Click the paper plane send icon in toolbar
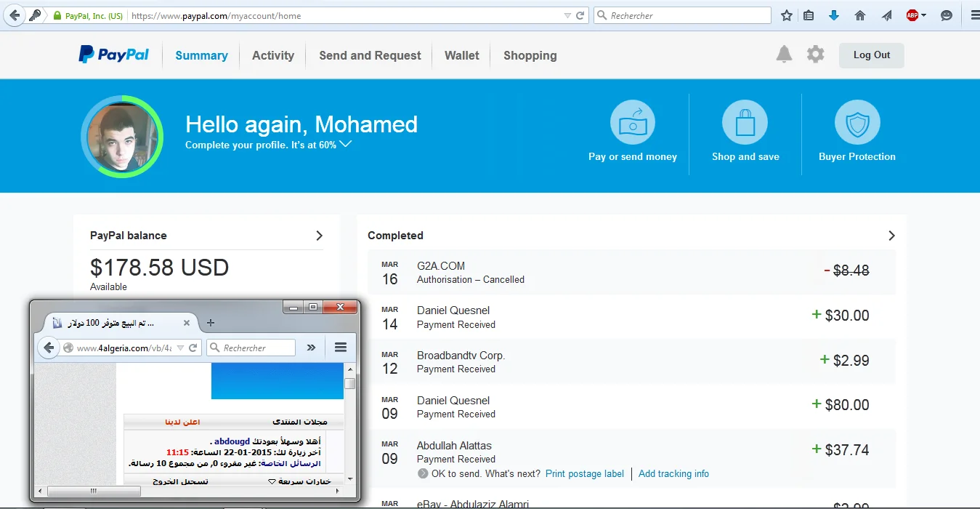This screenshot has width=980, height=509. [887, 15]
